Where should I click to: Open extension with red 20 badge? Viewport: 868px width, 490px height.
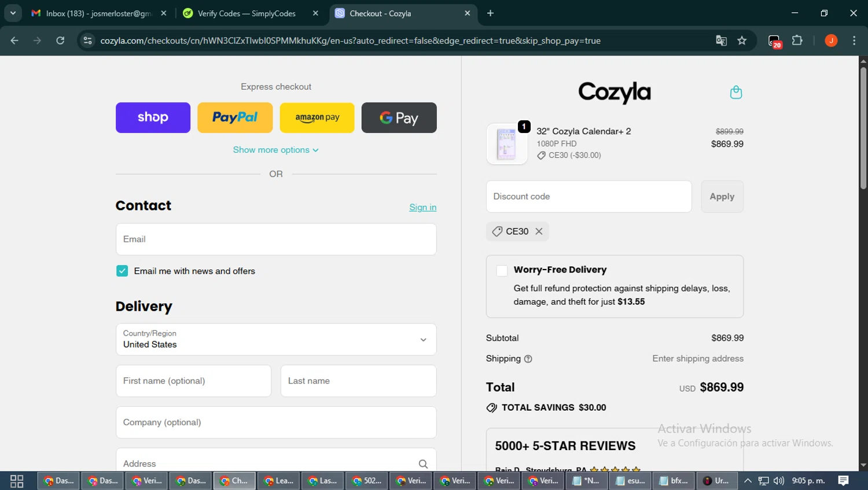(775, 41)
